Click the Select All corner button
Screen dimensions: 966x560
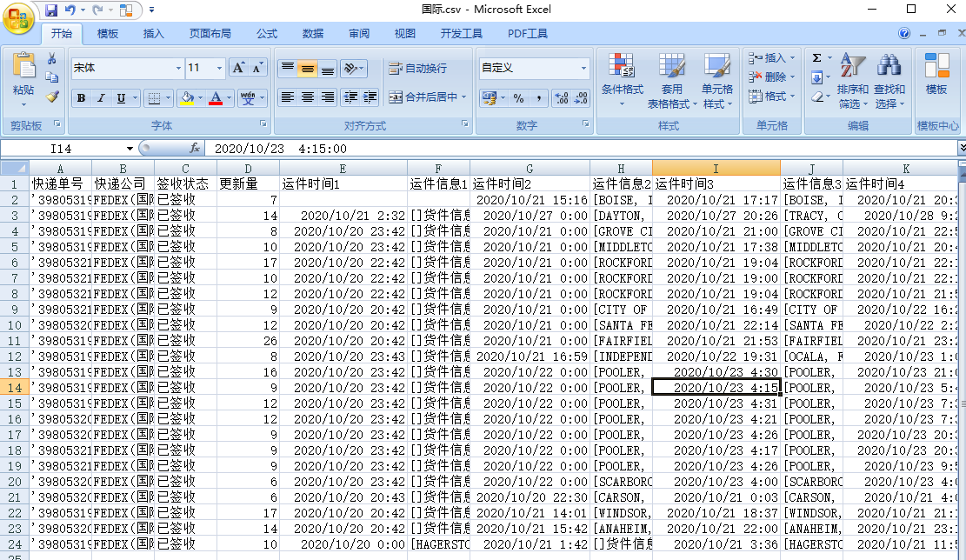pos(15,168)
